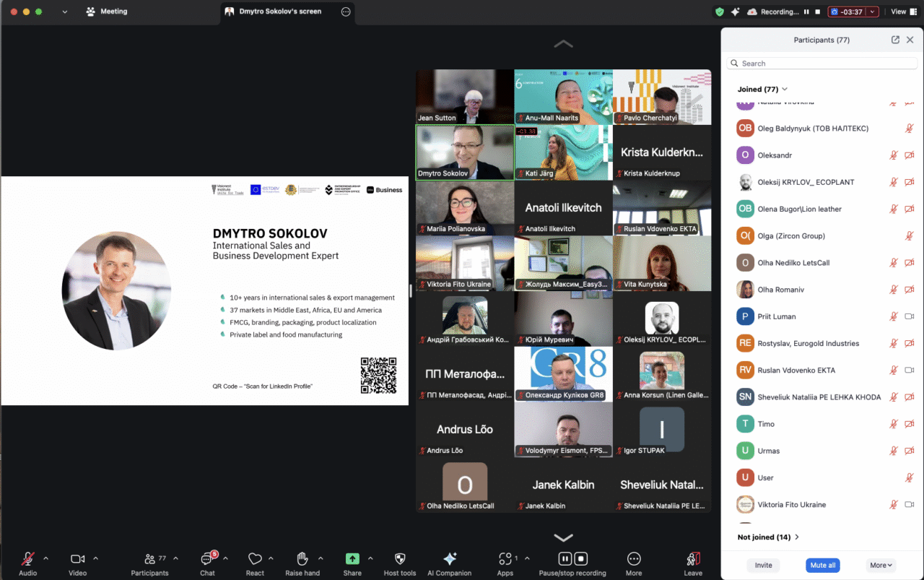Pause recording in the bottom toolbar
Image resolution: width=924 pixels, height=580 pixels.
coord(565,559)
